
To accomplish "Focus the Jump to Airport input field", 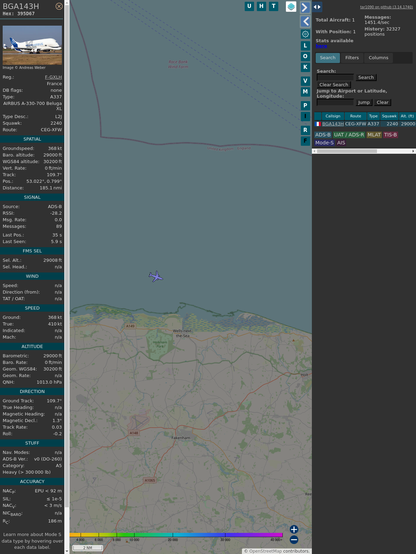I will [x=335, y=102].
